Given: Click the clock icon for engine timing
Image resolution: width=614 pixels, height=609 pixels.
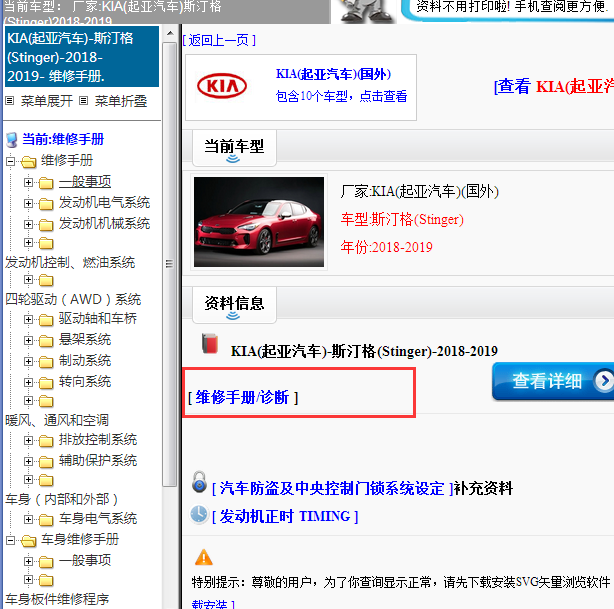Looking at the screenshot, I should point(199,514).
